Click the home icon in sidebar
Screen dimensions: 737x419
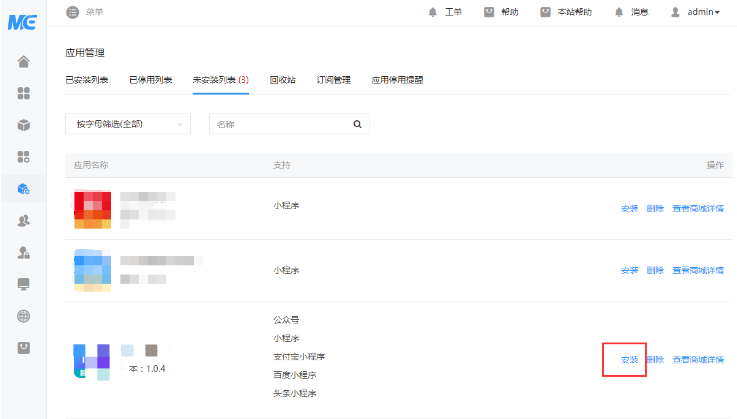point(23,62)
